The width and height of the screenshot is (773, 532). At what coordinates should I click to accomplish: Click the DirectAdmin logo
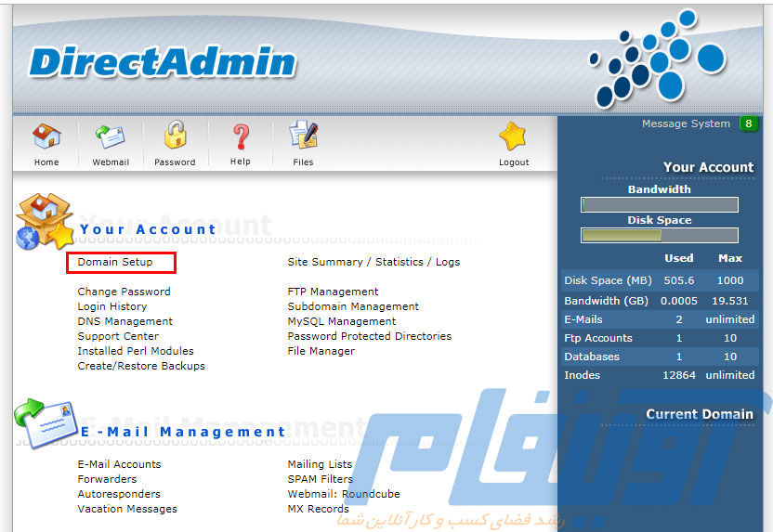[163, 62]
